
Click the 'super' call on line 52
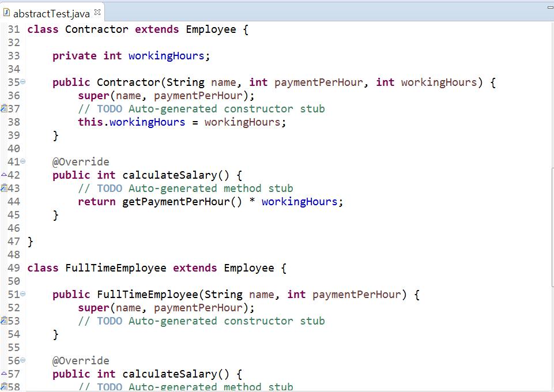[x=93, y=308]
